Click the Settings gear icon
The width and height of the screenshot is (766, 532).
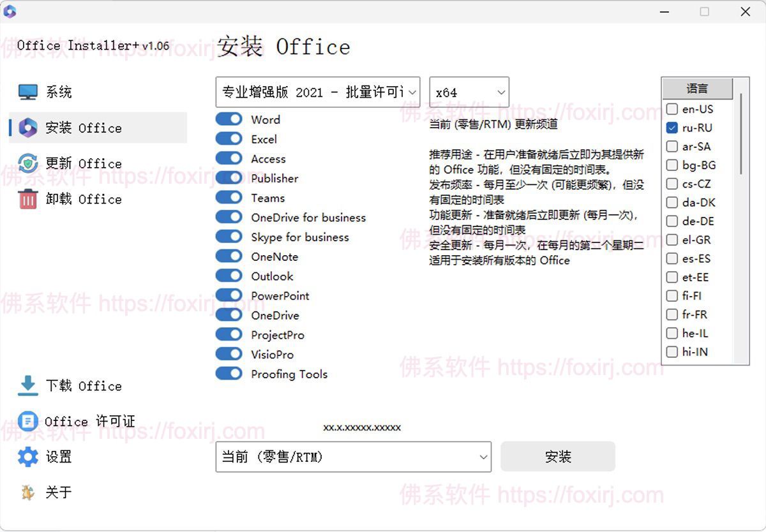[x=28, y=457]
